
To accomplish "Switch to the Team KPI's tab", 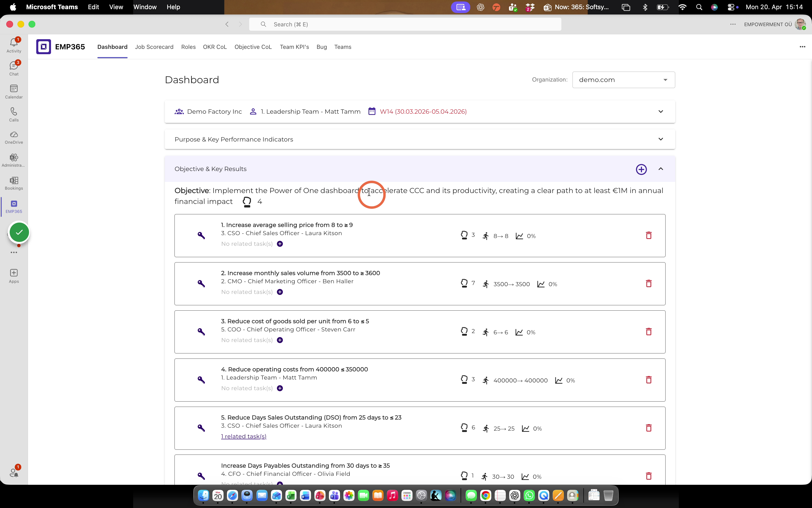I will (294, 47).
